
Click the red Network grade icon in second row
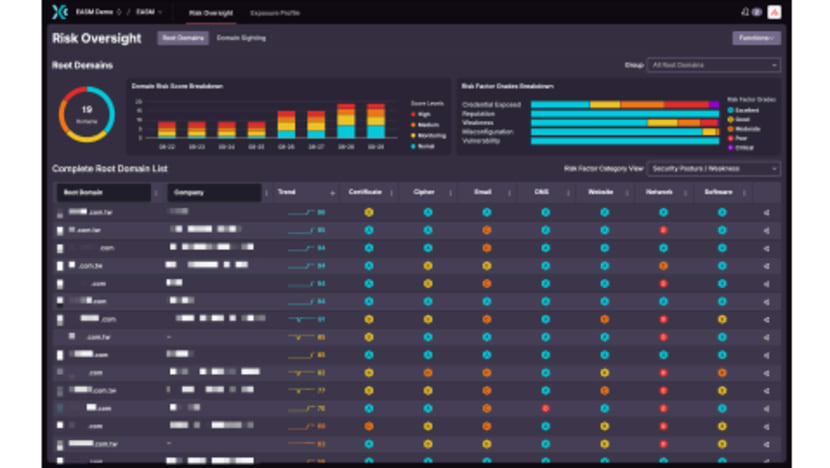tap(663, 230)
